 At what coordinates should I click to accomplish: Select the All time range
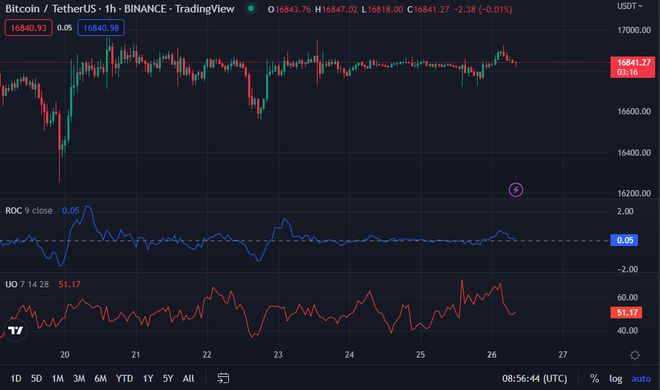[189, 378]
